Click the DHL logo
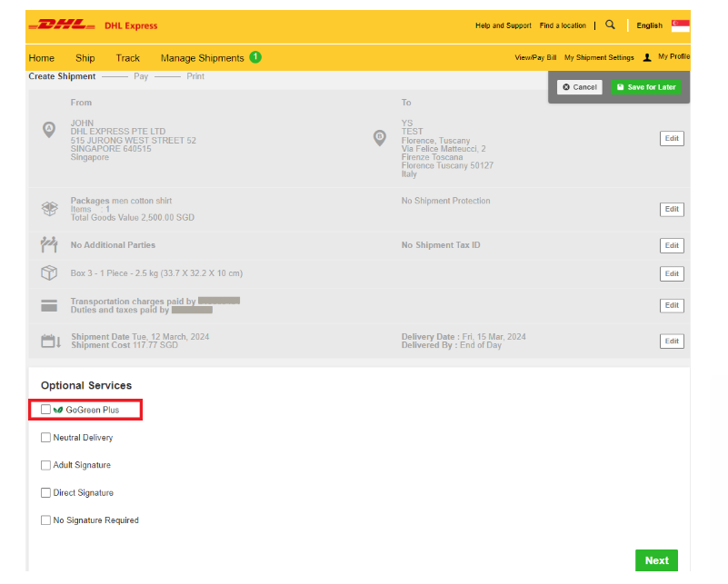728x584 pixels. (x=62, y=25)
